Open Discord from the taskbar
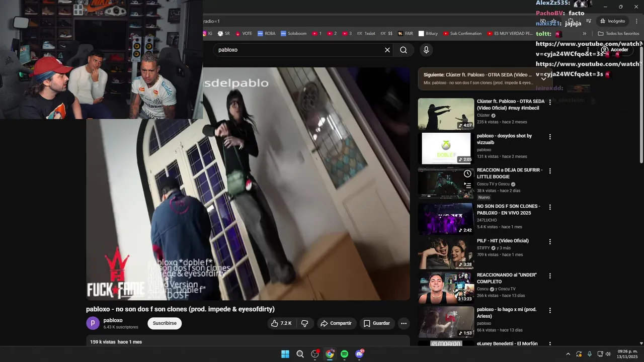Viewport: 644px width, 362px height. [x=359, y=354]
